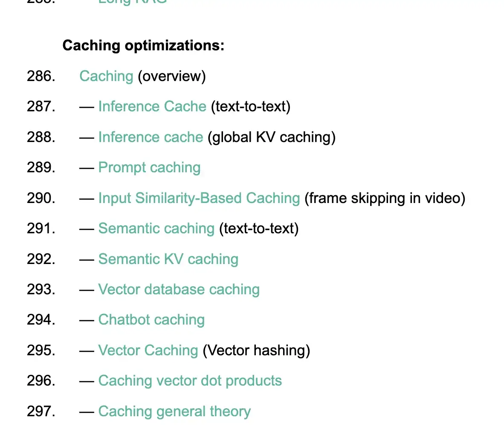Follow the Input Similarity-Based Caching link
Viewport: 504px width, 441px height.
pos(199,198)
